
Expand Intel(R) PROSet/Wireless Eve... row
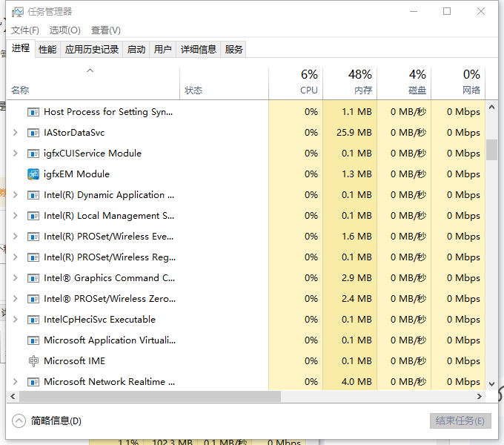coord(15,237)
